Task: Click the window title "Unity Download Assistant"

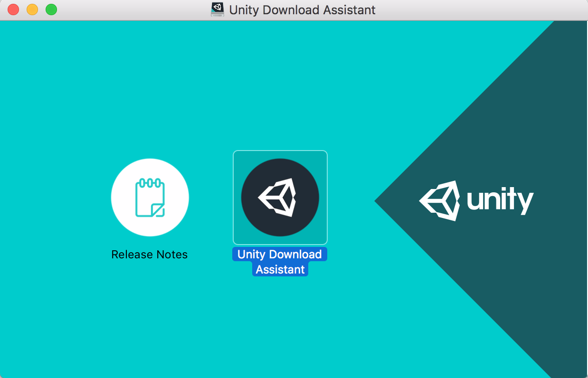Action: 302,10
